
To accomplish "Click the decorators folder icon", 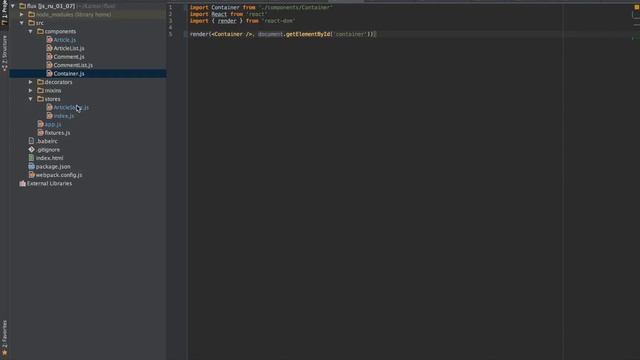I will [x=40, y=82].
